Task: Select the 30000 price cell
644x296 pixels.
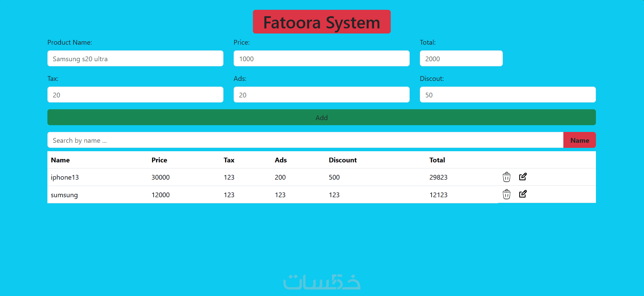Action: 160,177
